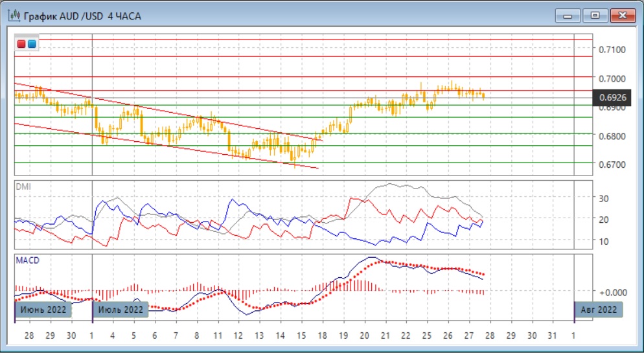Click the 0.6700 price axis label
The image size is (644, 353).
coord(612,165)
